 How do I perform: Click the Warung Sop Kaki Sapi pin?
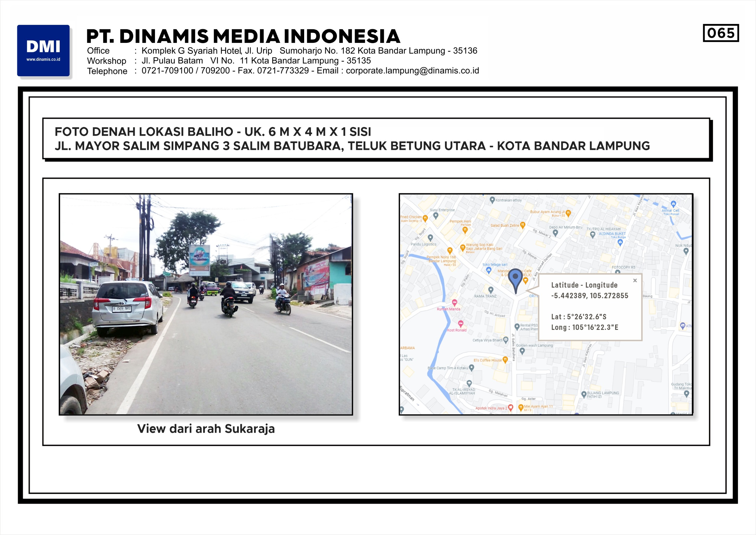coord(463,248)
